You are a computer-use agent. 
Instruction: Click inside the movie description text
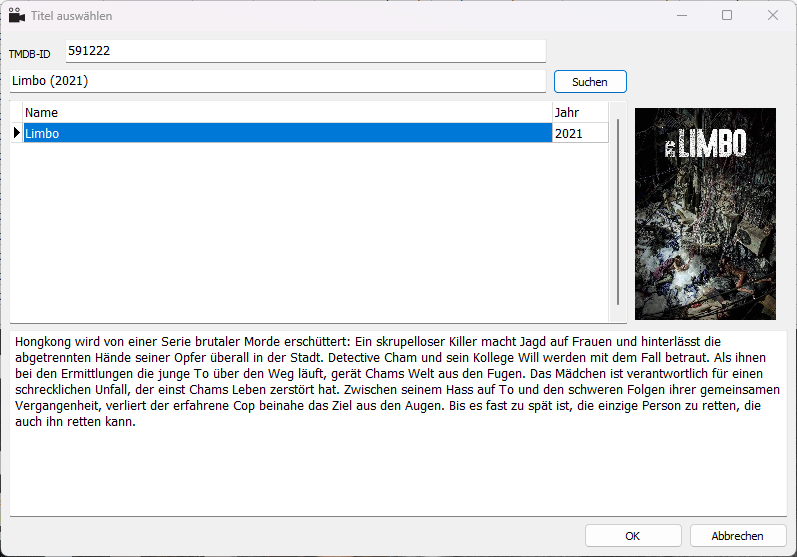[x=398, y=382]
